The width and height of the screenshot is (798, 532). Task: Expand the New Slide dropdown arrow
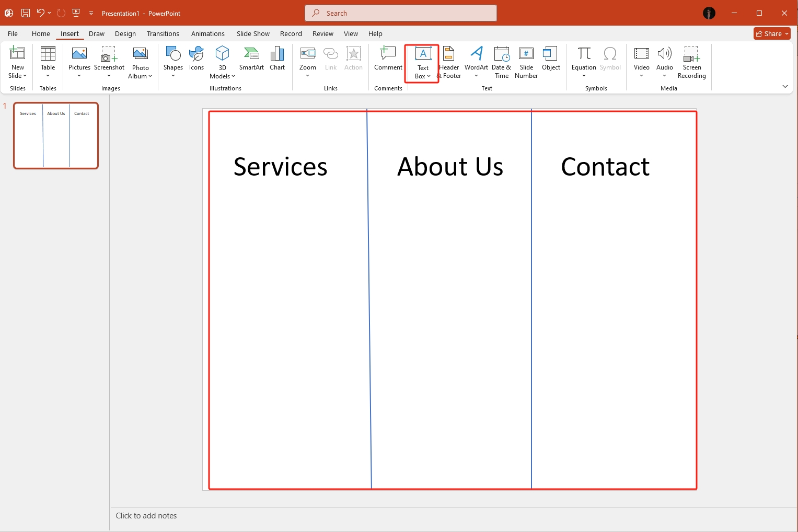pyautogui.click(x=25, y=76)
